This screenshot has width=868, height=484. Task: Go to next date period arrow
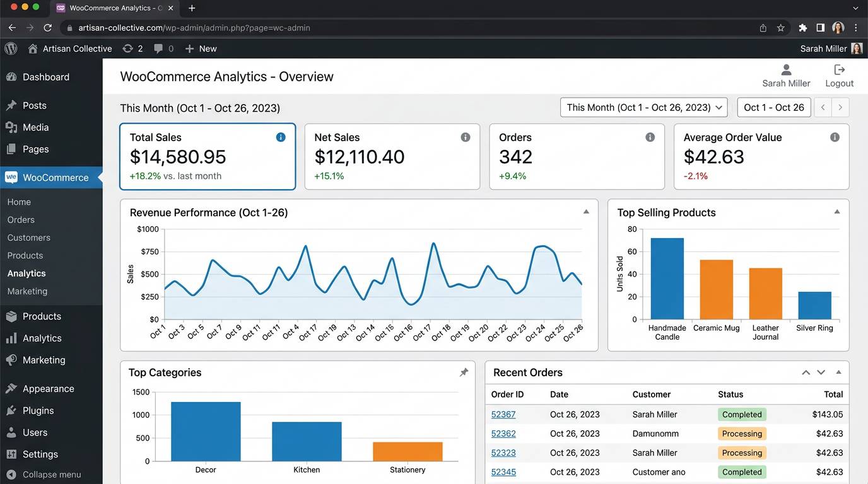[x=840, y=108]
